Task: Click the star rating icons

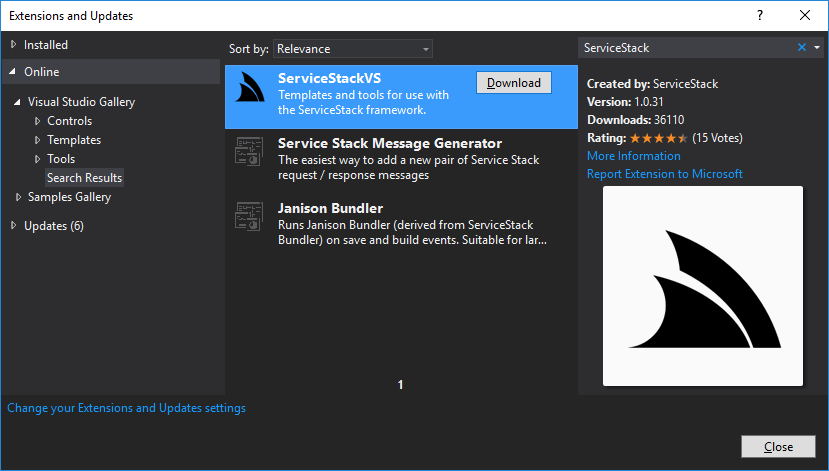Action: tap(658, 138)
